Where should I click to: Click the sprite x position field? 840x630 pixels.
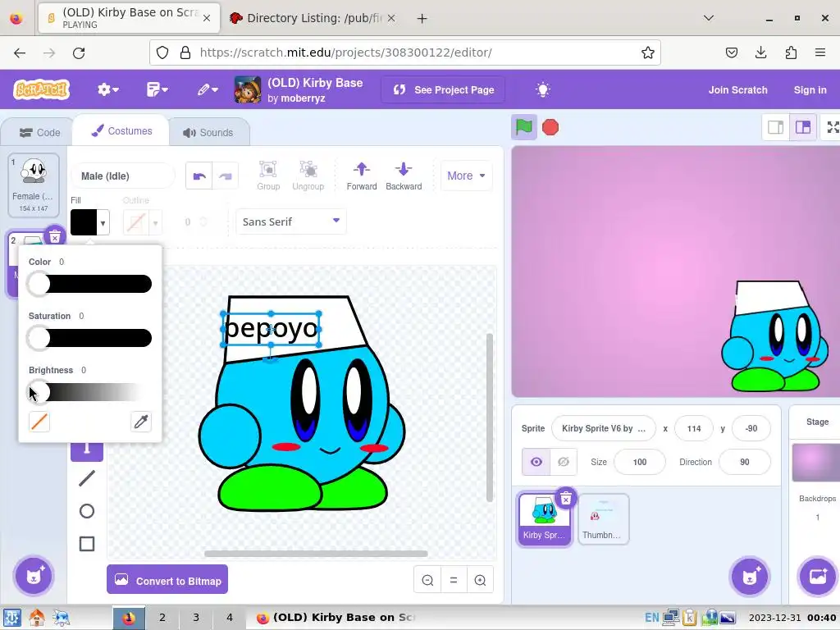tap(694, 428)
